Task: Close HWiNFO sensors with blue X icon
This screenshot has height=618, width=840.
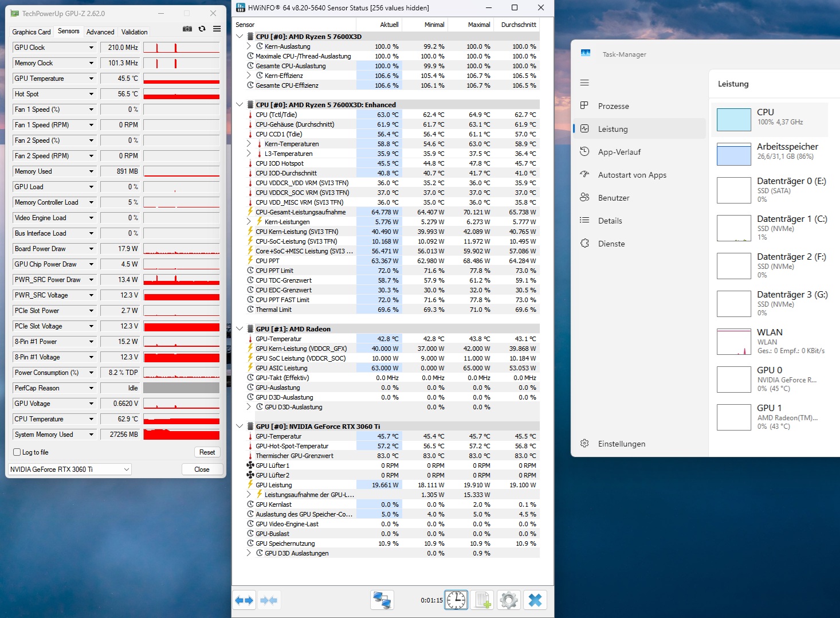Action: point(535,600)
